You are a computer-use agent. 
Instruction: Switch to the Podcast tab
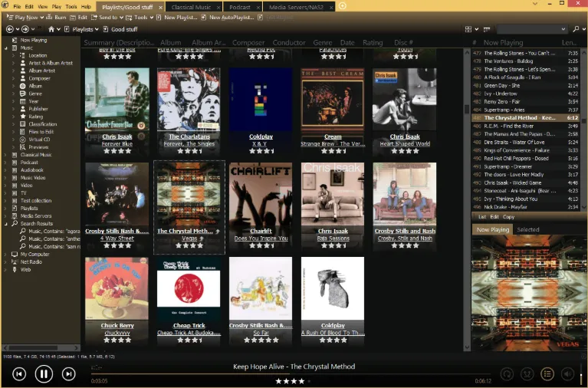click(240, 7)
